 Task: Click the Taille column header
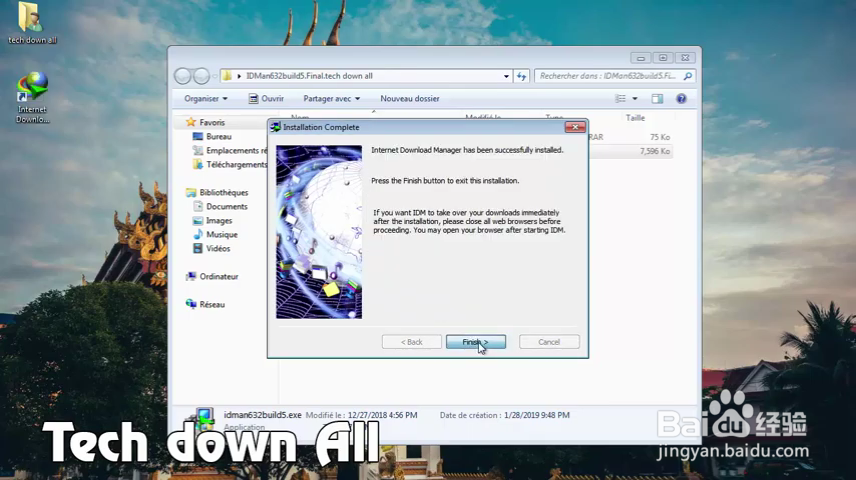click(635, 117)
